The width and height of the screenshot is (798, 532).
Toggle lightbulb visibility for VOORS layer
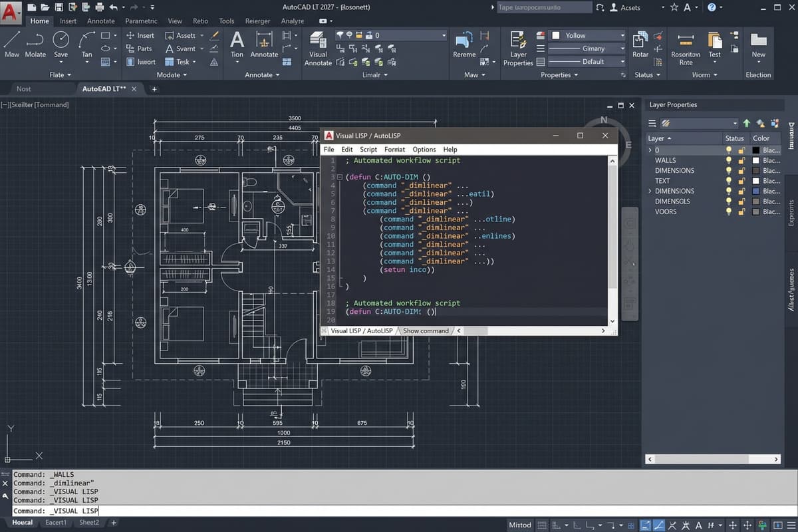coord(729,211)
